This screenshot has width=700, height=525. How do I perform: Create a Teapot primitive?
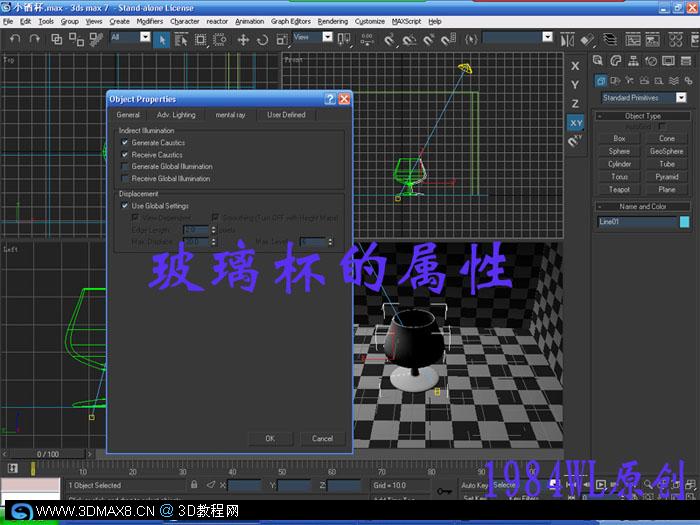[x=619, y=189]
